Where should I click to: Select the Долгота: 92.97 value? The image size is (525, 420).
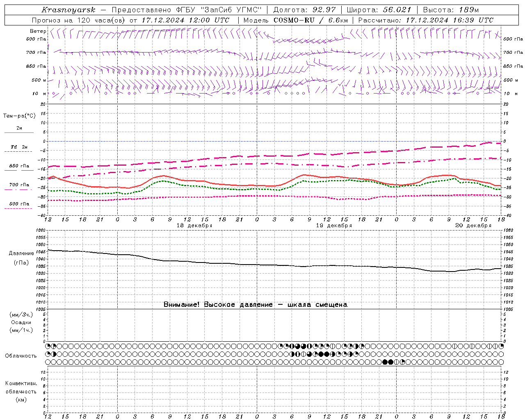[304, 10]
